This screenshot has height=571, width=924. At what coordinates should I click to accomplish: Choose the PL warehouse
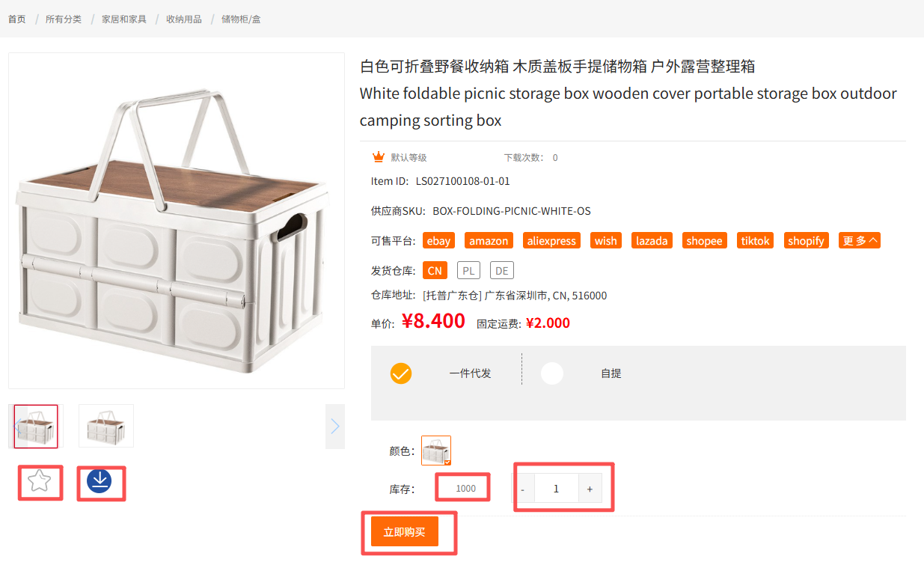click(469, 270)
